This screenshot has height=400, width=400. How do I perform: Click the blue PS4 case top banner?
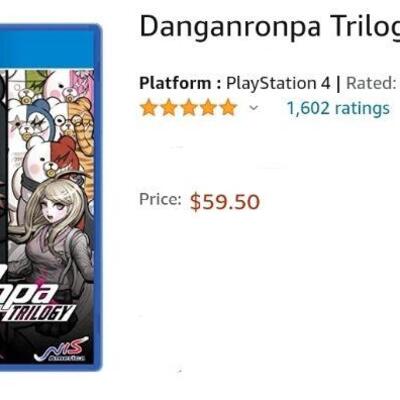pos(50,47)
